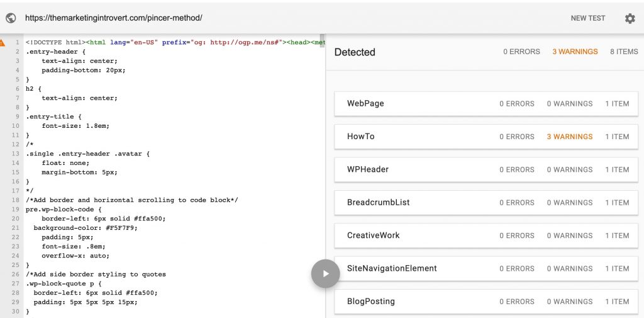The width and height of the screenshot is (644, 318).
Task: Click the horizontal scrolling comment on line 18
Action: coord(132,200)
